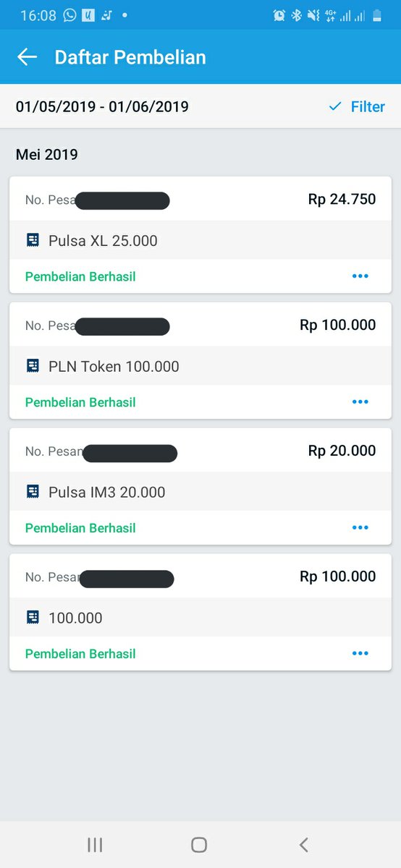Tap Android recent apps navigation button

click(x=95, y=844)
